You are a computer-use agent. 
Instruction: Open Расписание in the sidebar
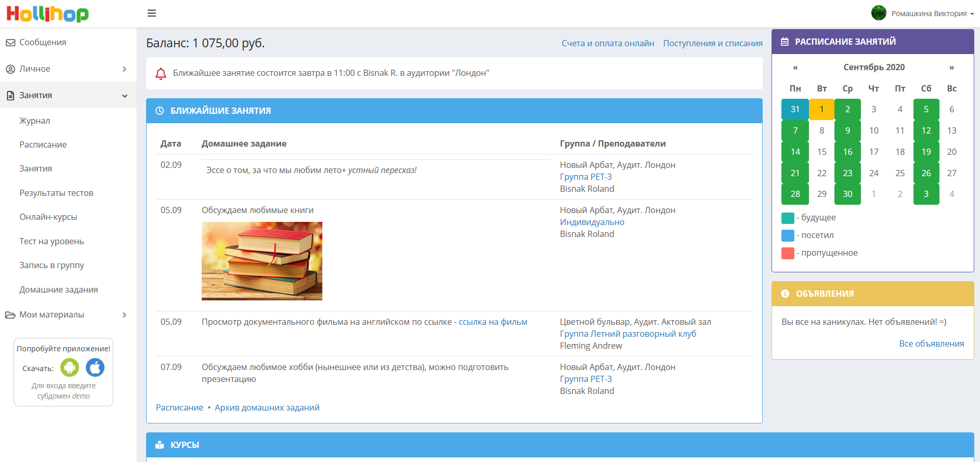point(43,144)
